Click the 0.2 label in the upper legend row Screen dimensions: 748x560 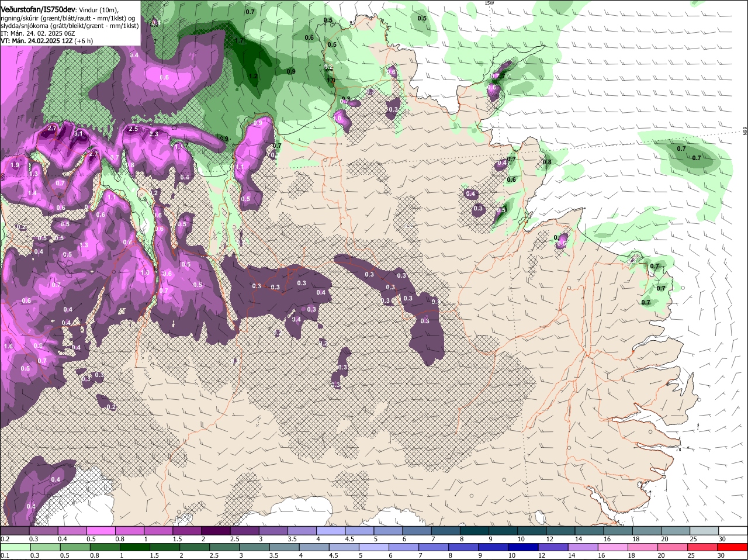[5, 538]
